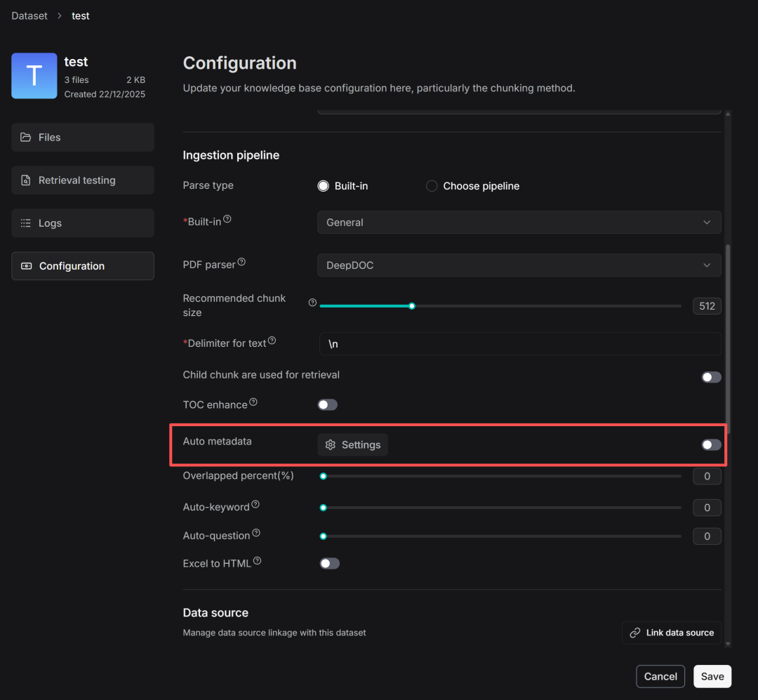This screenshot has width=758, height=700.
Task: Click the Overlapped percent slider handle
Action: [324, 477]
